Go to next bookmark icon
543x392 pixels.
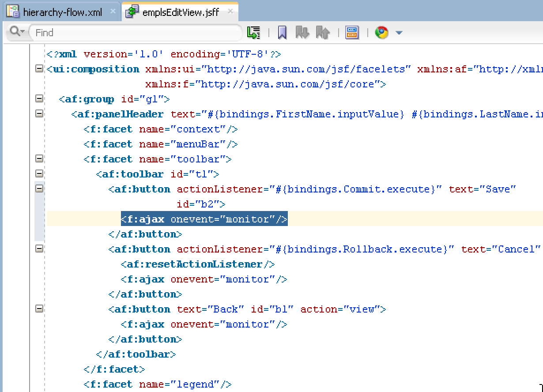tap(302, 32)
